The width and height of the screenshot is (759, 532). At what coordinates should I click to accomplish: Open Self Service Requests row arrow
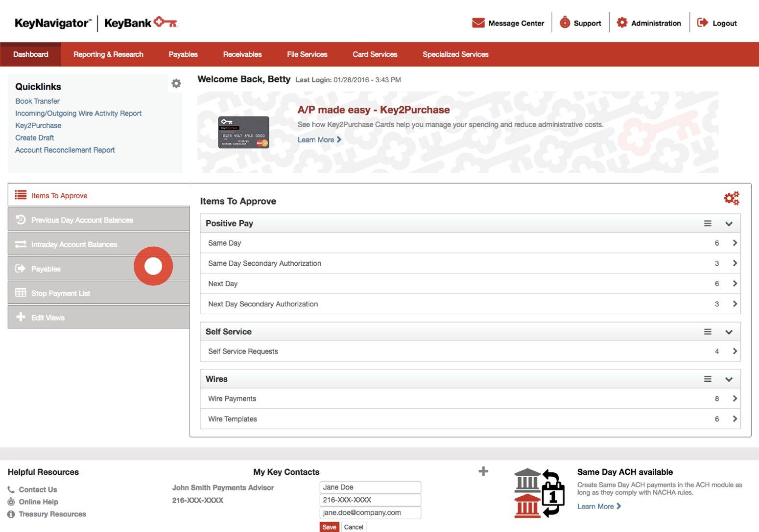click(x=735, y=351)
